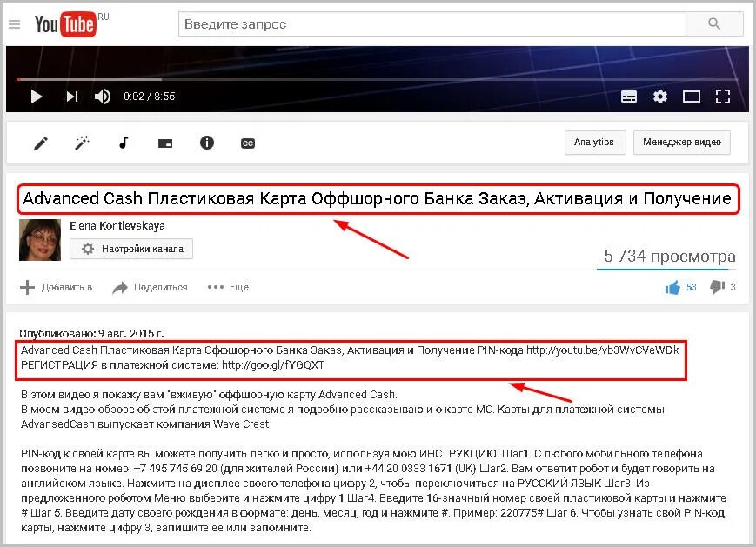Open Elena Kontievskaya channel name link
Screen dimensions: 756x547
(x=117, y=225)
